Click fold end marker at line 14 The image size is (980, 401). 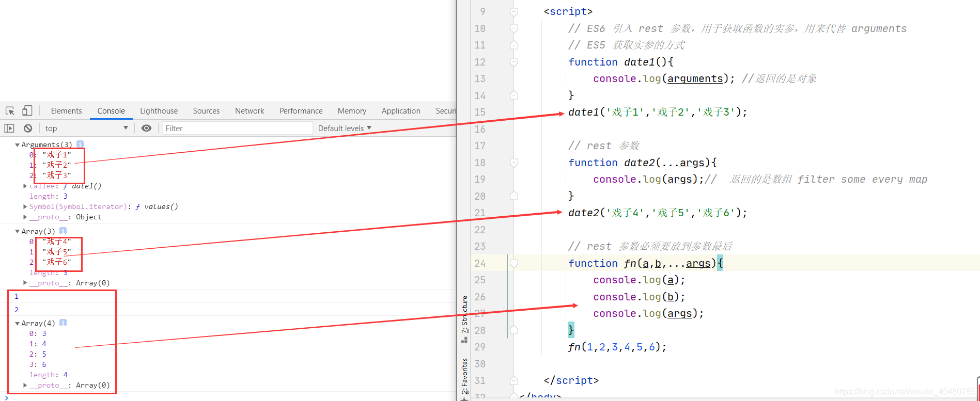(x=514, y=95)
